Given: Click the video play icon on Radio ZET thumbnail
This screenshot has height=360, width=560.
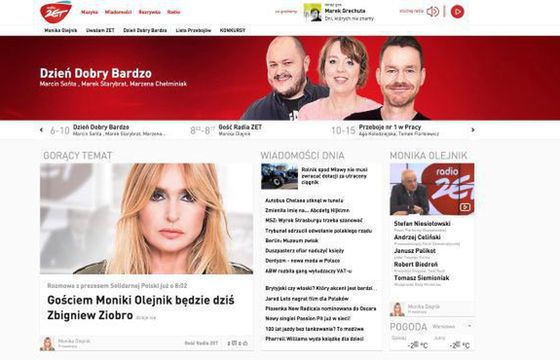Looking at the screenshot, I should coord(465,207).
